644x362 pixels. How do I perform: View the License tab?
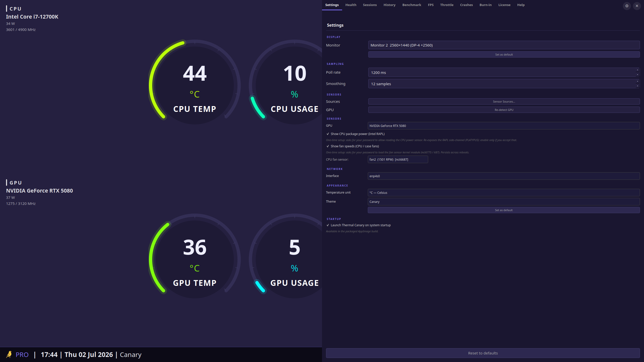pos(504,5)
